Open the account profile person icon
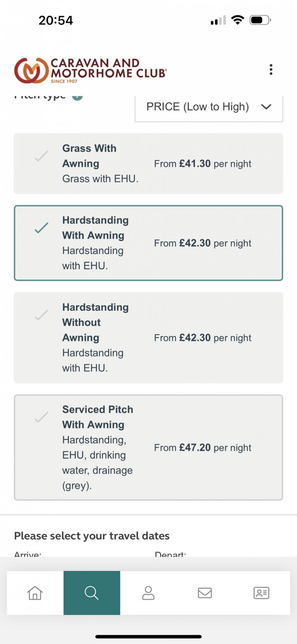Screen dimensions: 297x644 click(x=148, y=593)
